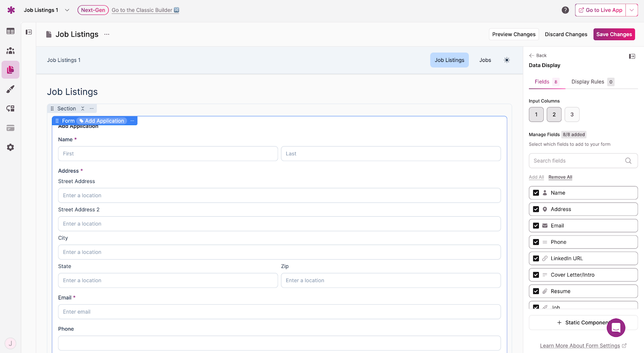The width and height of the screenshot is (644, 353).
Task: Open the chat support bubble
Action: point(615,328)
